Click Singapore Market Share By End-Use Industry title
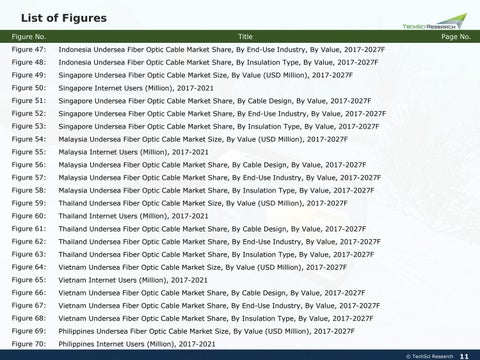 (222, 114)
